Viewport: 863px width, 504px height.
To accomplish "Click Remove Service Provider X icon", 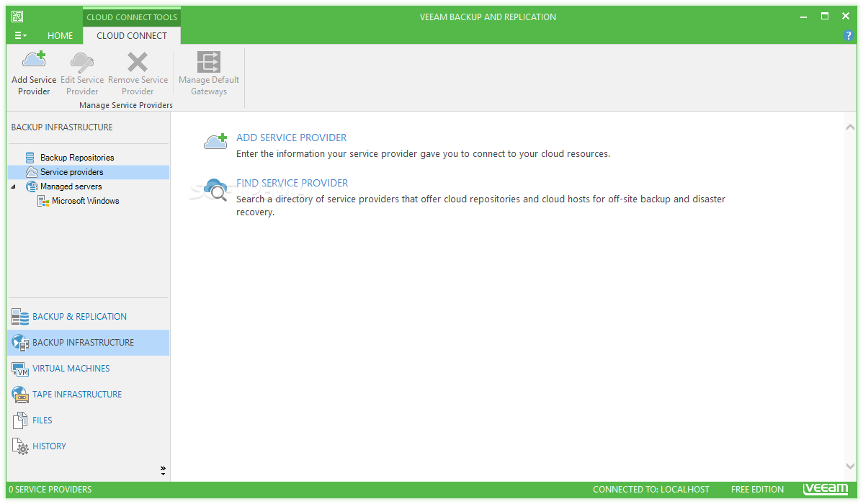I will 138,62.
